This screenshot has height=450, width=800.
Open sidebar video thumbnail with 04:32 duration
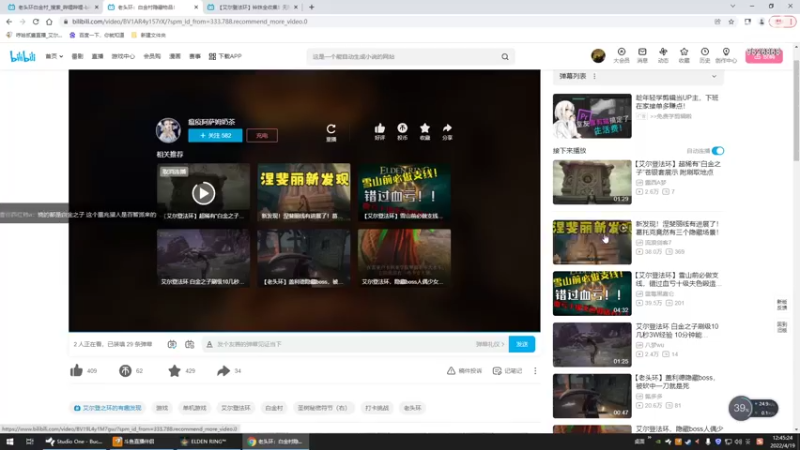pyautogui.click(x=592, y=293)
